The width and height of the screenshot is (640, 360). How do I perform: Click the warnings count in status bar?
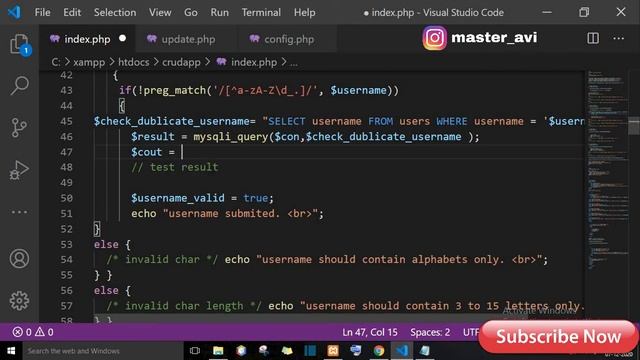44,332
